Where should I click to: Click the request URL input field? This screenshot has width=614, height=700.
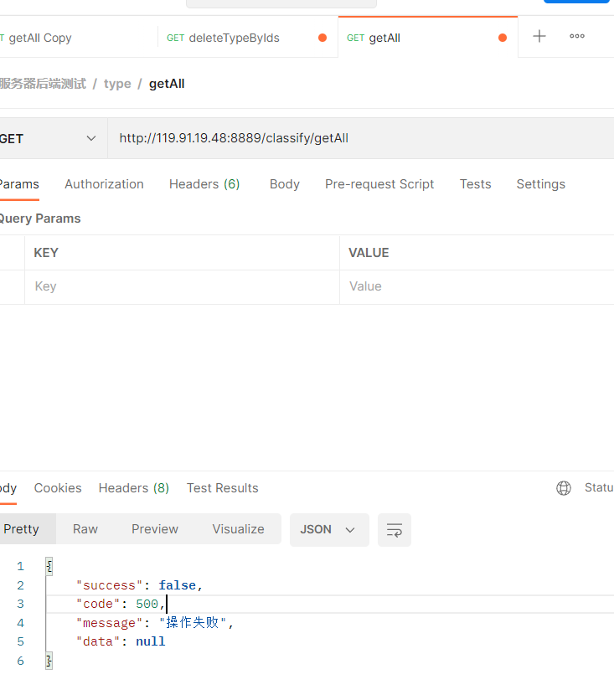tap(360, 139)
